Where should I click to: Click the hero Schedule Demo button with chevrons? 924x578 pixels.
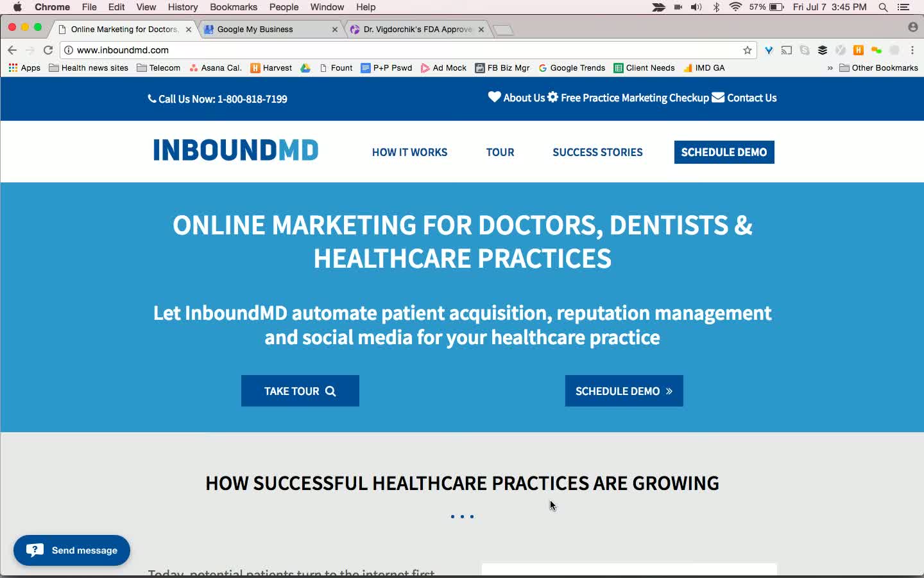tap(624, 391)
